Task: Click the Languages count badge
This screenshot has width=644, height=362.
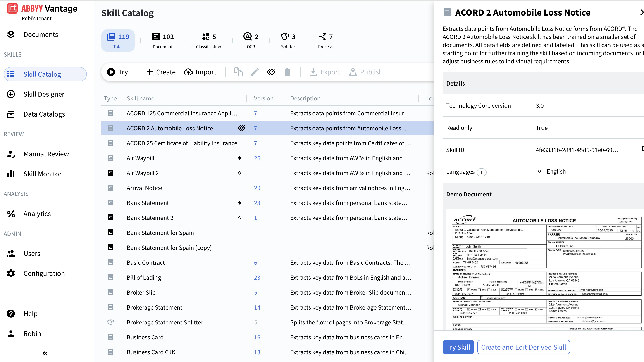Action: click(x=481, y=172)
